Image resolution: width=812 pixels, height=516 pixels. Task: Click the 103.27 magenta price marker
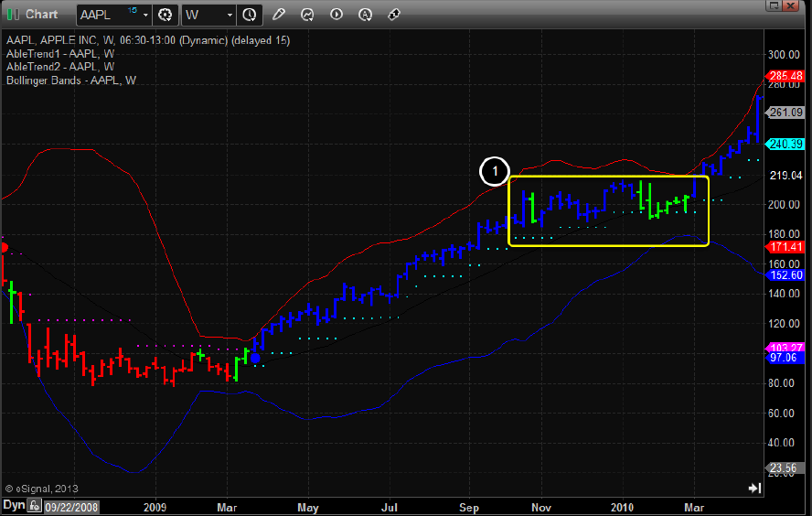785,347
